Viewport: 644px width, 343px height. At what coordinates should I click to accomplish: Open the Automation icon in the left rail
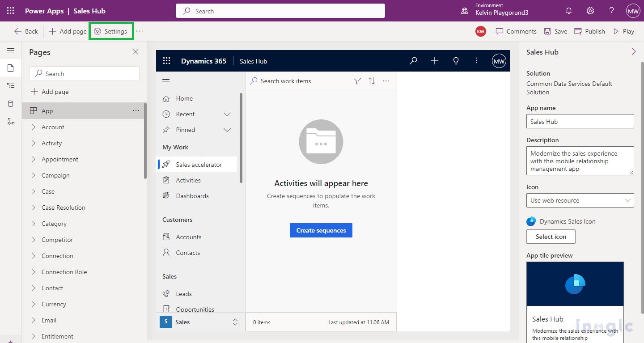[11, 122]
